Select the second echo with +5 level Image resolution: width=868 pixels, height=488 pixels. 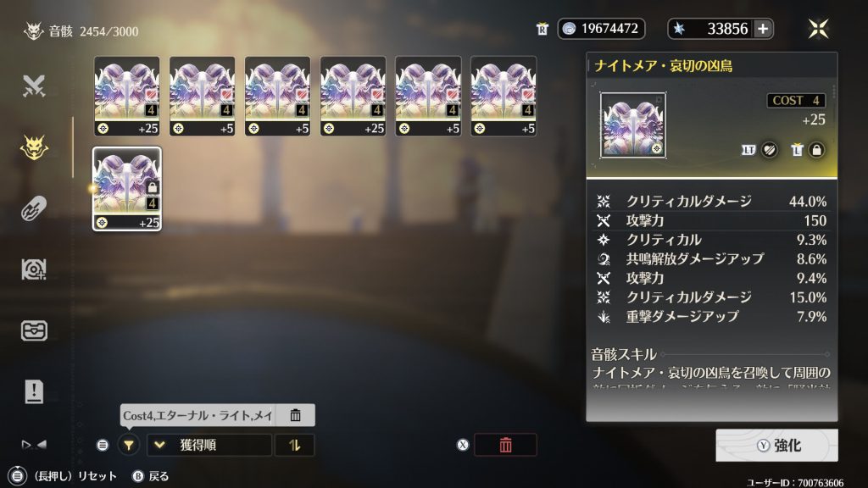click(x=202, y=97)
